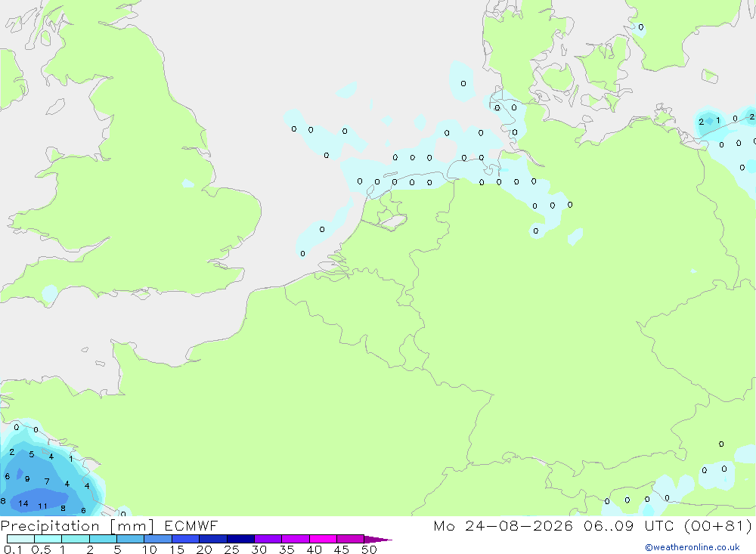Select the 10–15 mm blue legend swatch
Screen dimensions: 756x554
pyautogui.click(x=158, y=539)
